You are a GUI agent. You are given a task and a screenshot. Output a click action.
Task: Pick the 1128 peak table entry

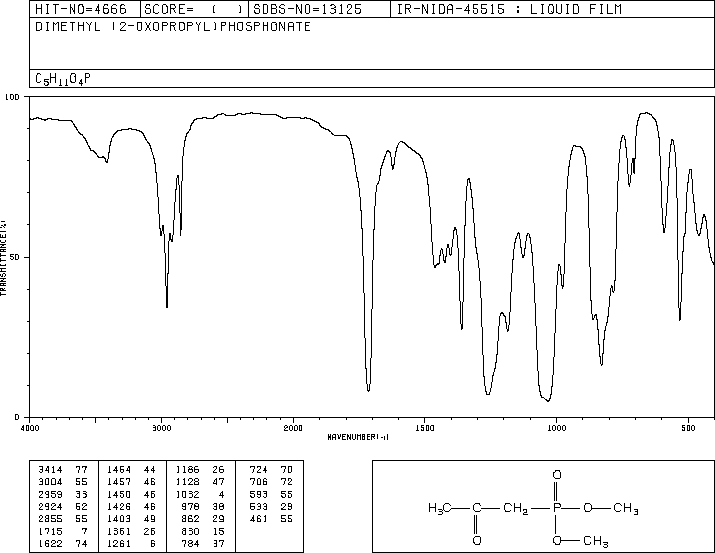pos(187,482)
